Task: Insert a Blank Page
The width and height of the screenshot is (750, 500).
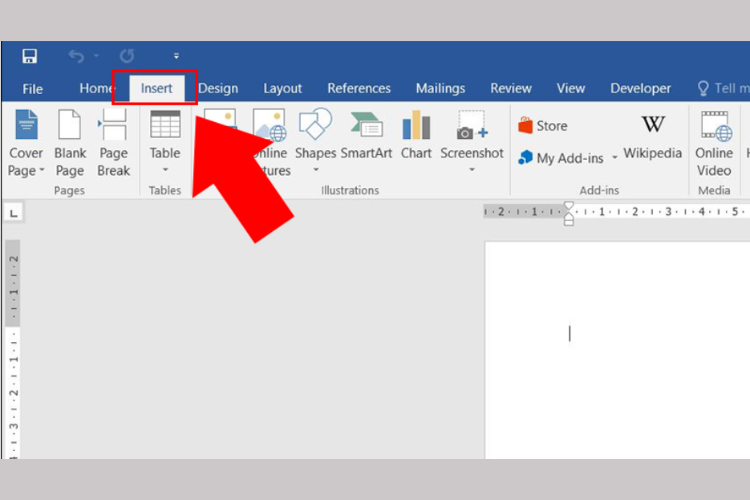Action: pyautogui.click(x=70, y=143)
